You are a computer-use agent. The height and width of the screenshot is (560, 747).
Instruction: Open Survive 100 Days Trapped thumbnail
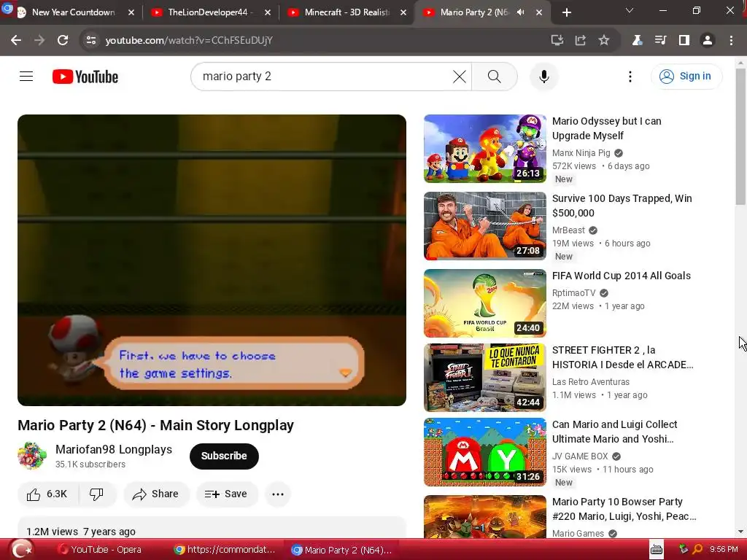pyautogui.click(x=485, y=226)
